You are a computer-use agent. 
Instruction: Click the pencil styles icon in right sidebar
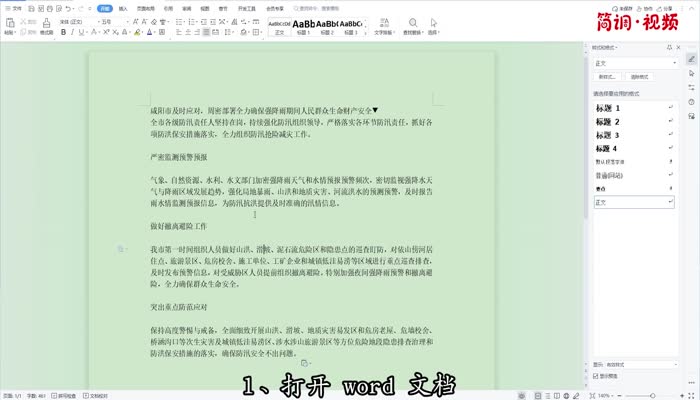tap(692, 59)
